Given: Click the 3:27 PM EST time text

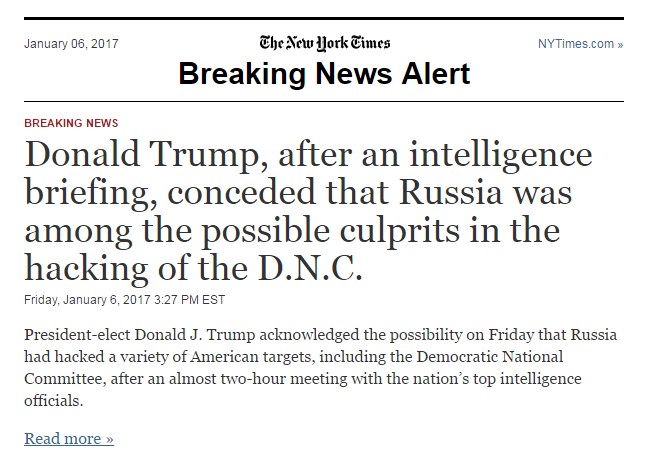Looking at the screenshot, I should coord(189,300).
